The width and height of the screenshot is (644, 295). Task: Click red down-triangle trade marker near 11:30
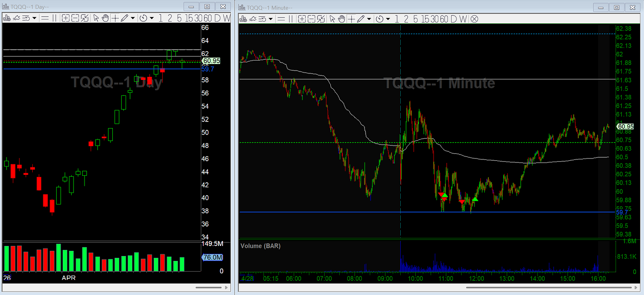pyautogui.click(x=462, y=202)
